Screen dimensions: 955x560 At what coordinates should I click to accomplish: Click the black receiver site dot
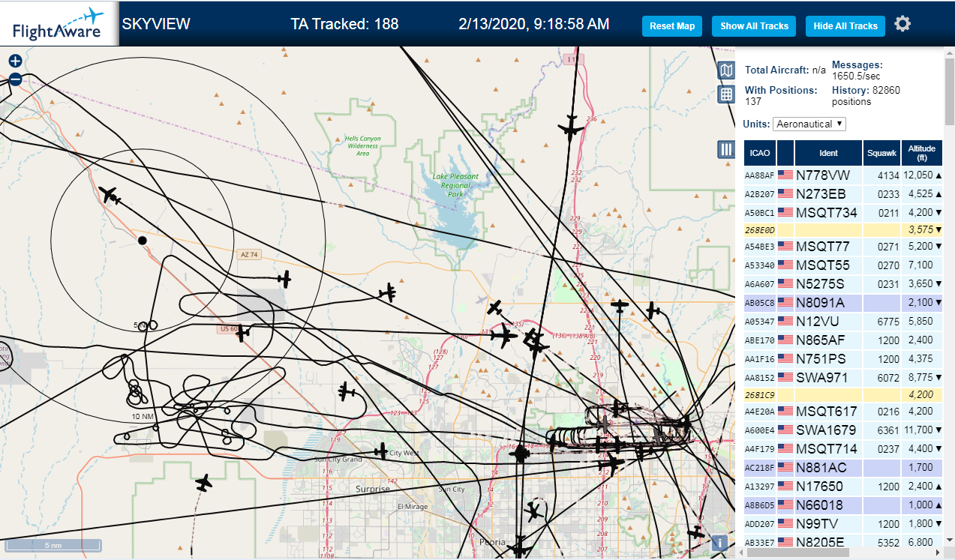(142, 240)
